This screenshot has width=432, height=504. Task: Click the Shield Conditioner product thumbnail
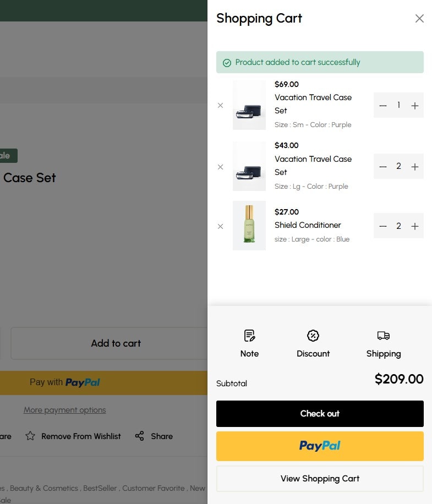pyautogui.click(x=249, y=226)
